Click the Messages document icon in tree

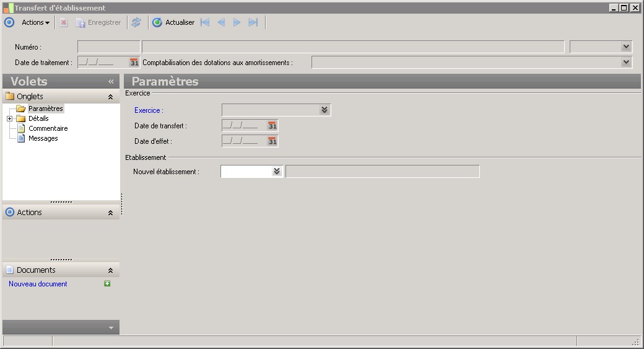click(21, 138)
